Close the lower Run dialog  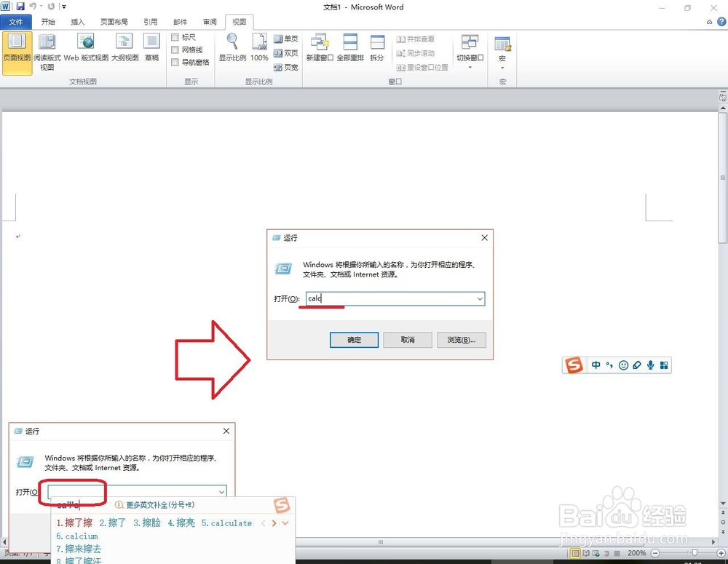[x=226, y=431]
